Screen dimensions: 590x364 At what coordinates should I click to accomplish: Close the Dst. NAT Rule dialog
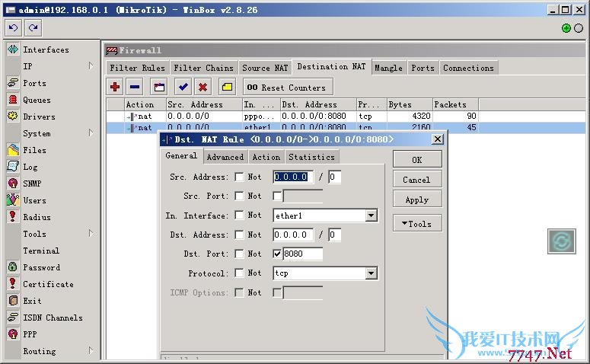point(437,139)
